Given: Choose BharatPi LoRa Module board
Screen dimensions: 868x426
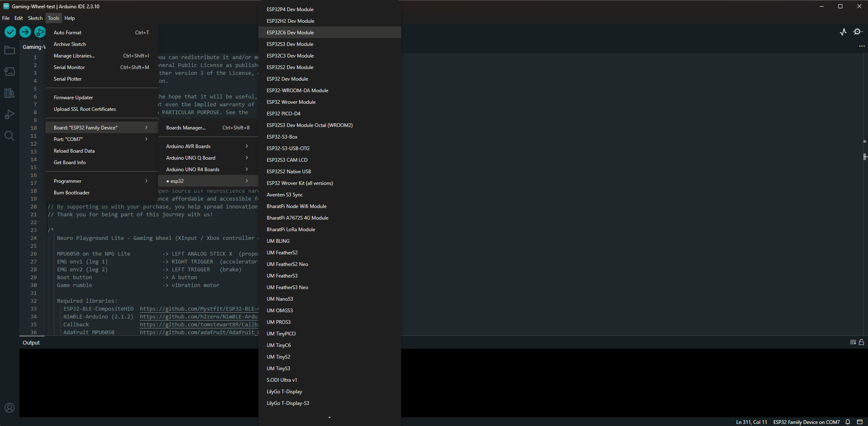Looking at the screenshot, I should 330,229.
